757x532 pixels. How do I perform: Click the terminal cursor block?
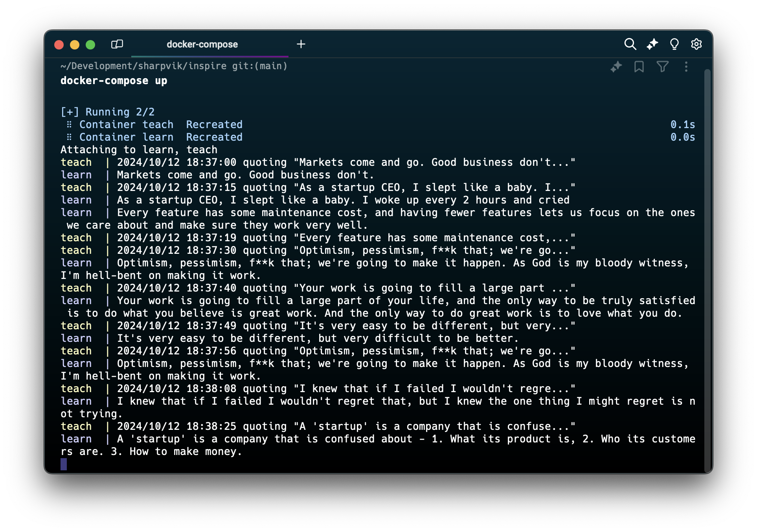(64, 464)
